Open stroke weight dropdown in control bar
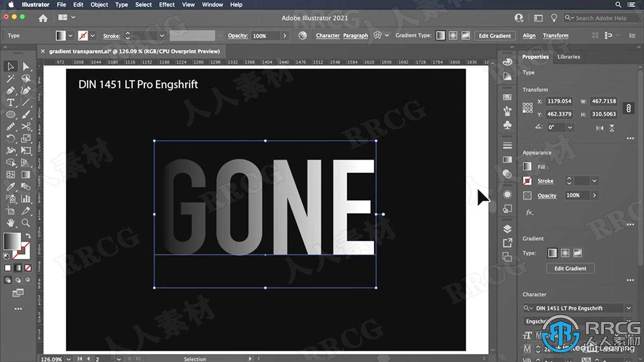 pyautogui.click(x=162, y=36)
